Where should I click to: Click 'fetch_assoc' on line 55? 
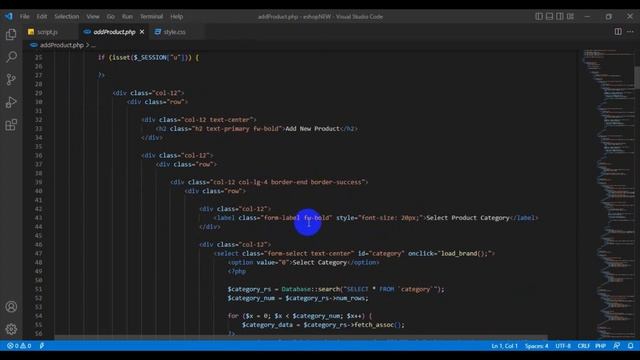(374, 325)
